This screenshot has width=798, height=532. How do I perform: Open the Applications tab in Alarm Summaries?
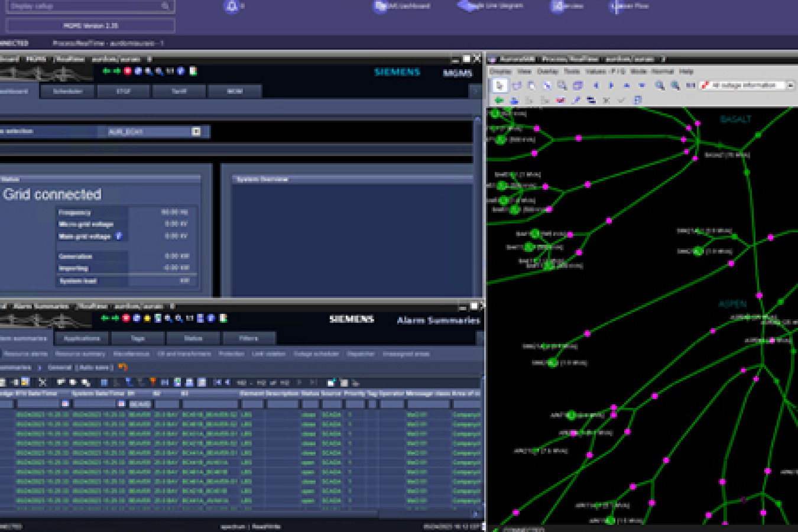(82, 338)
